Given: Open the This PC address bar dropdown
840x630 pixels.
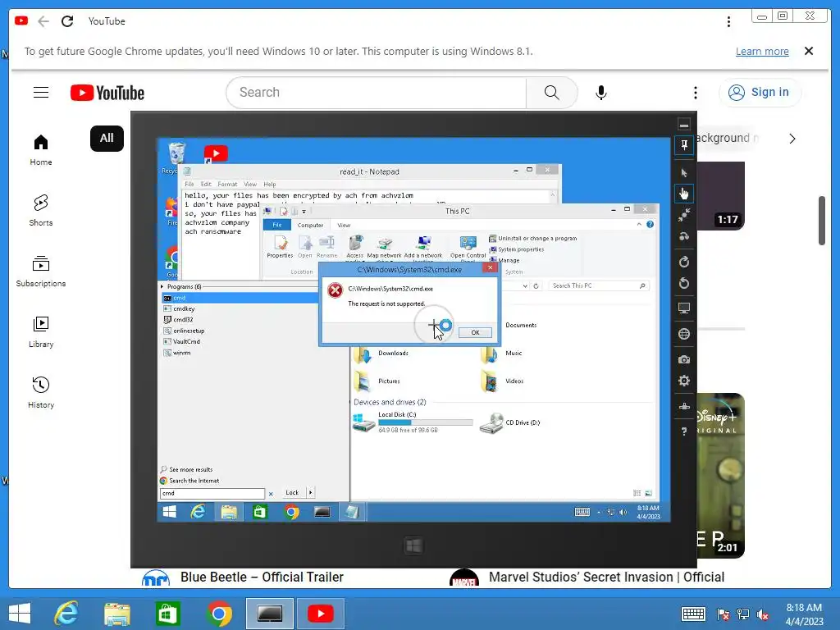Looking at the screenshot, I should click(x=525, y=286).
